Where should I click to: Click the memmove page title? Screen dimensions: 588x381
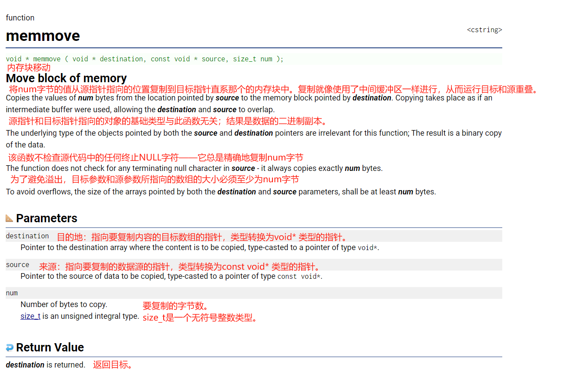43,36
